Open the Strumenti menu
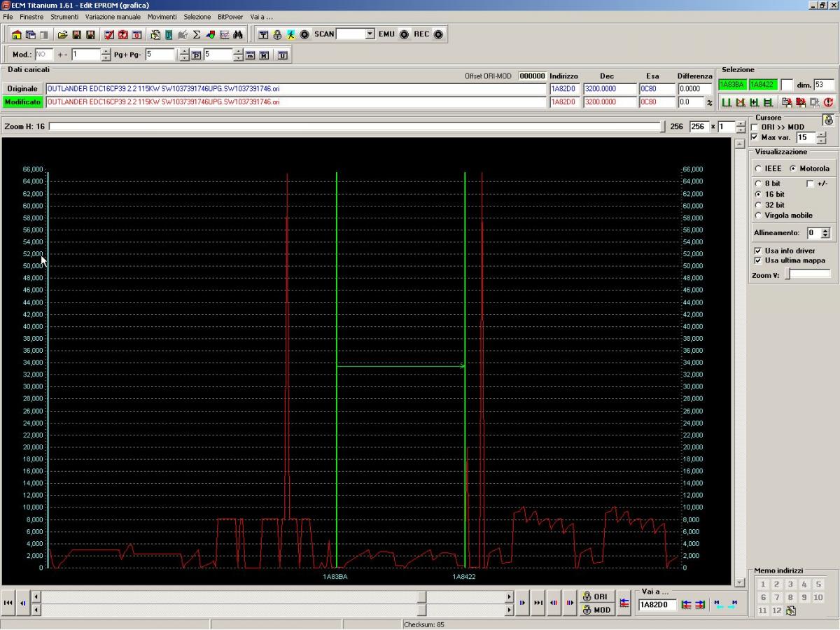Image resolution: width=840 pixels, height=630 pixels. [64, 16]
